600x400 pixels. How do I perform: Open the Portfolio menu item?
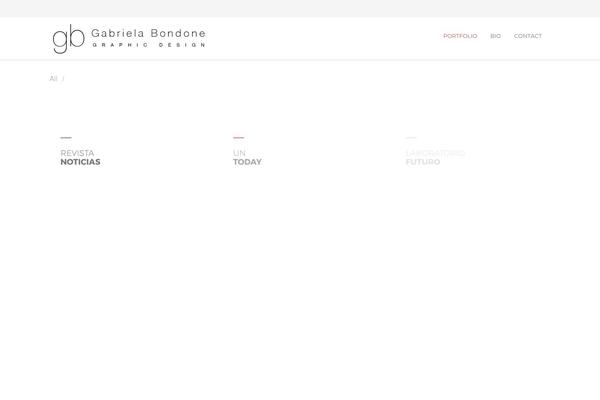460,36
